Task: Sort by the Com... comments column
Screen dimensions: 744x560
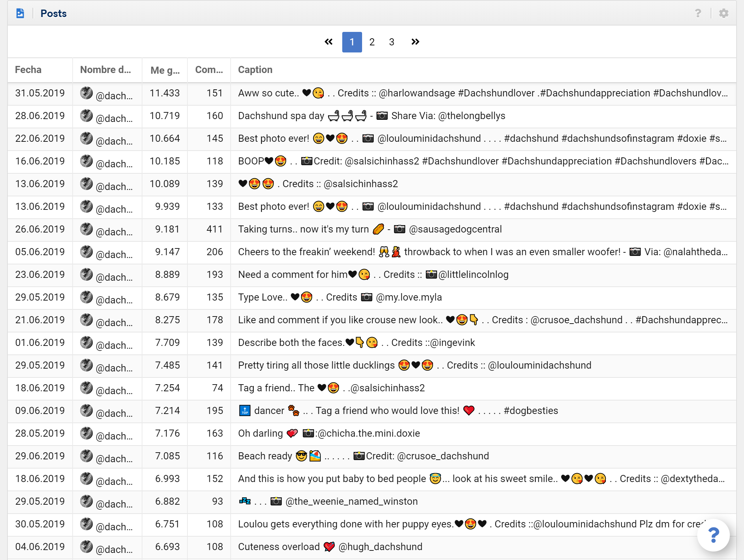Action: click(x=209, y=69)
